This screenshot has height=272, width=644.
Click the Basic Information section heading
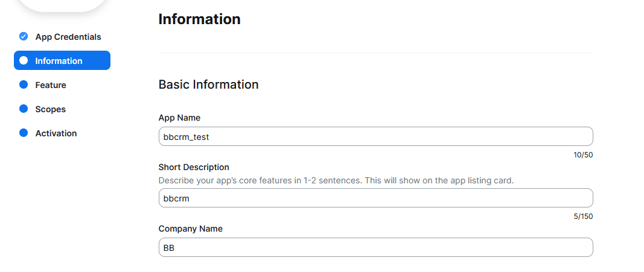pyautogui.click(x=208, y=84)
